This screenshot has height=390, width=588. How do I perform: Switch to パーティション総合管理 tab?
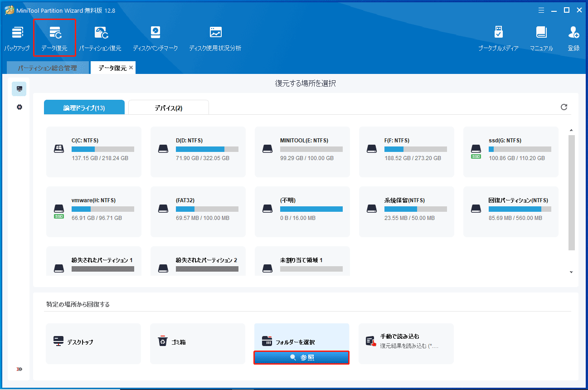coord(48,68)
